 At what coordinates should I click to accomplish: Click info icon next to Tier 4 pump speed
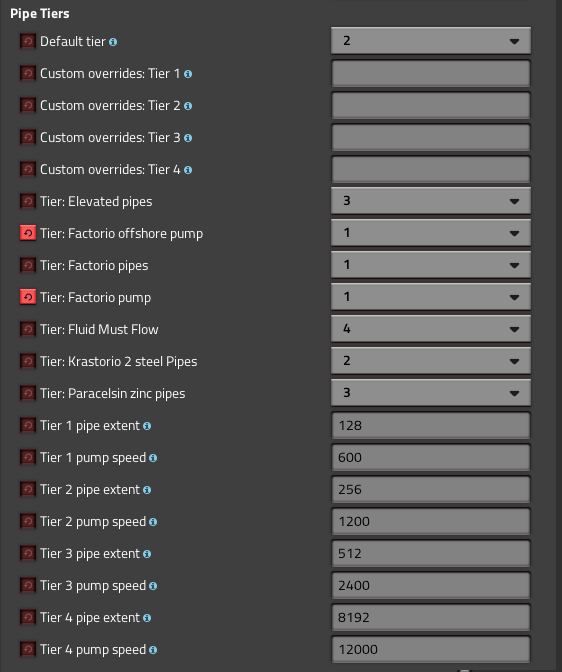pos(153,650)
